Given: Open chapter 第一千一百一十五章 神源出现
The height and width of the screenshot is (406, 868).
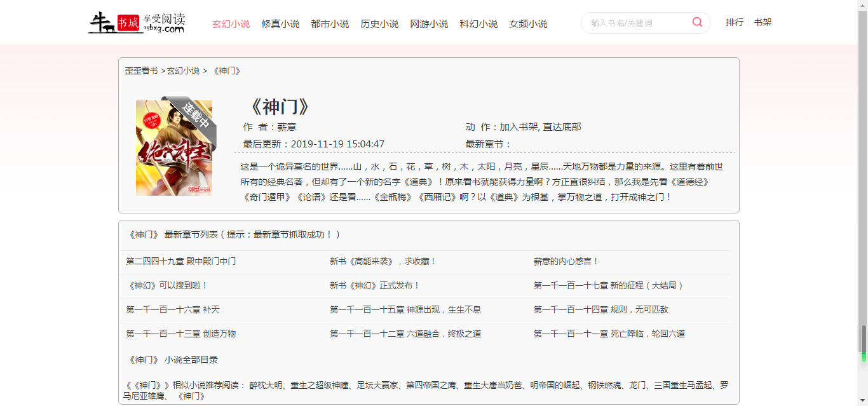Looking at the screenshot, I should pyautogui.click(x=405, y=309).
